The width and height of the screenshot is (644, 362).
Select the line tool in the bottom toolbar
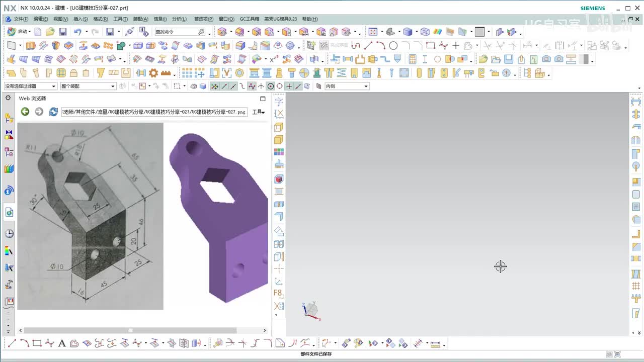12,343
